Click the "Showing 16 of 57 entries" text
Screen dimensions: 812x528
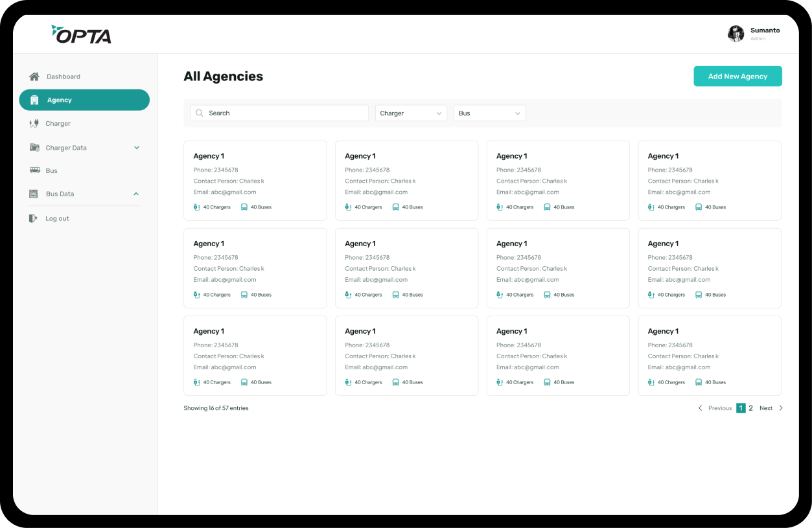(x=216, y=408)
